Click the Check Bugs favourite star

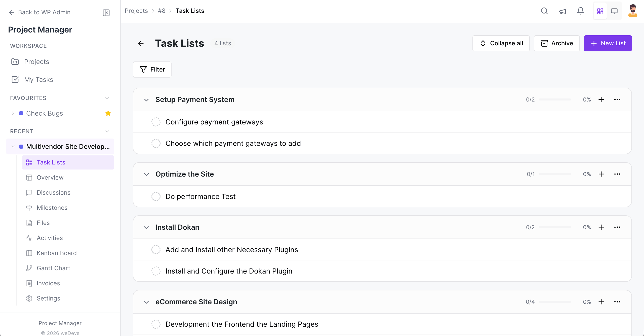108,113
